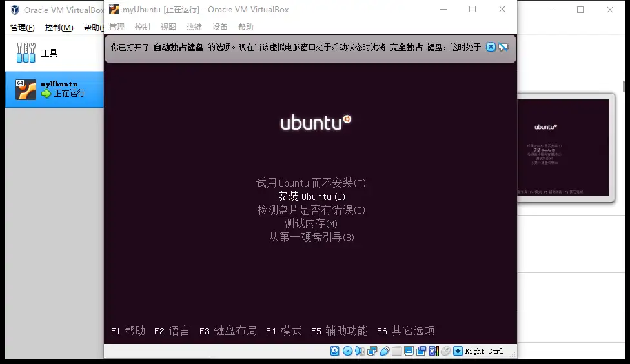Open the 管理(F) menu in VirtualBox Manager

[22, 28]
